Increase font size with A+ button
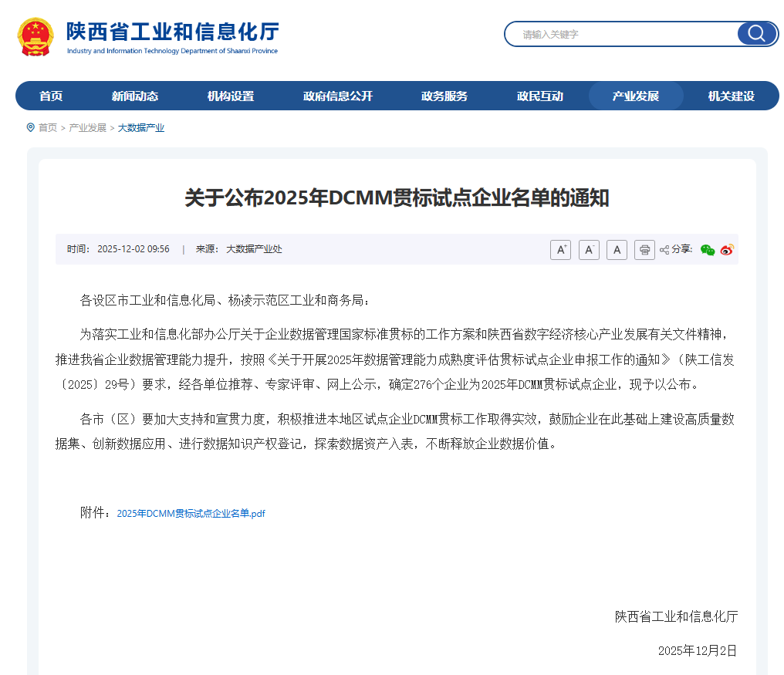This screenshot has width=784, height=675. (x=560, y=250)
